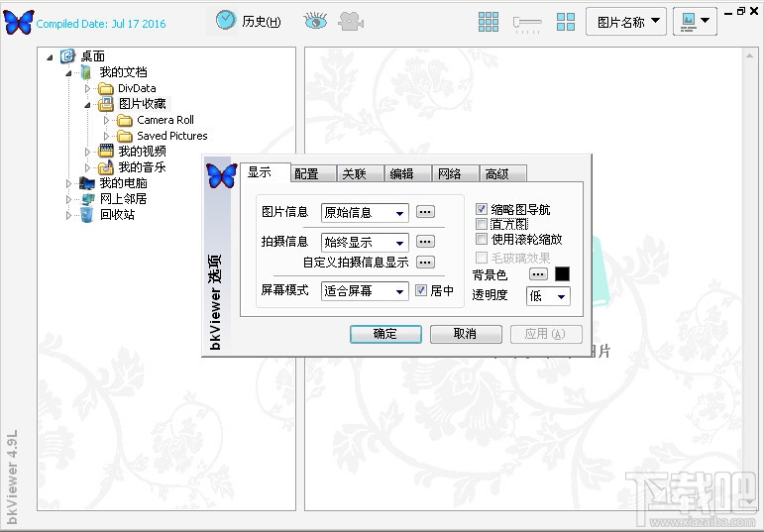Image resolution: width=764 pixels, height=532 pixels.
Task: Select 桌面 tree item label
Action: coord(92,56)
